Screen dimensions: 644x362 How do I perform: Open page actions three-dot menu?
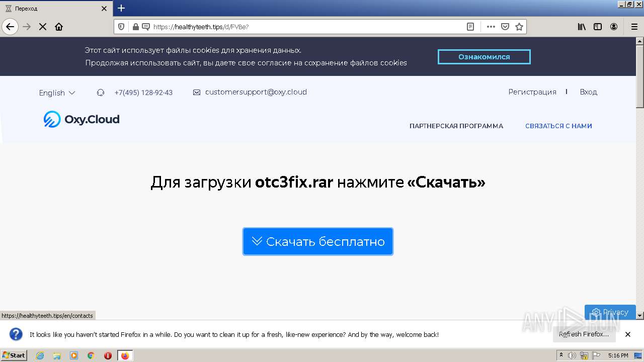pos(491,27)
